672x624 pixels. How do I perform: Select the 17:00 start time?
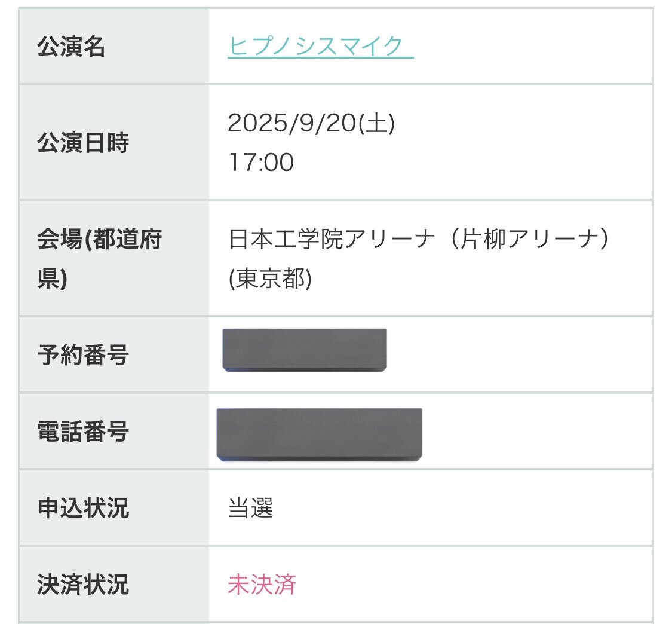click(x=260, y=162)
